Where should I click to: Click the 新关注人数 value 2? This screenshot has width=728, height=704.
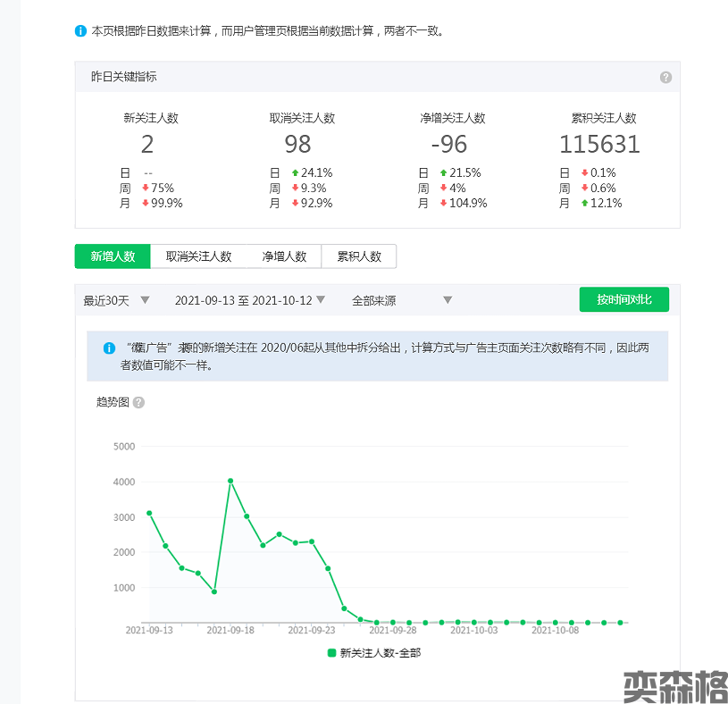(x=147, y=144)
